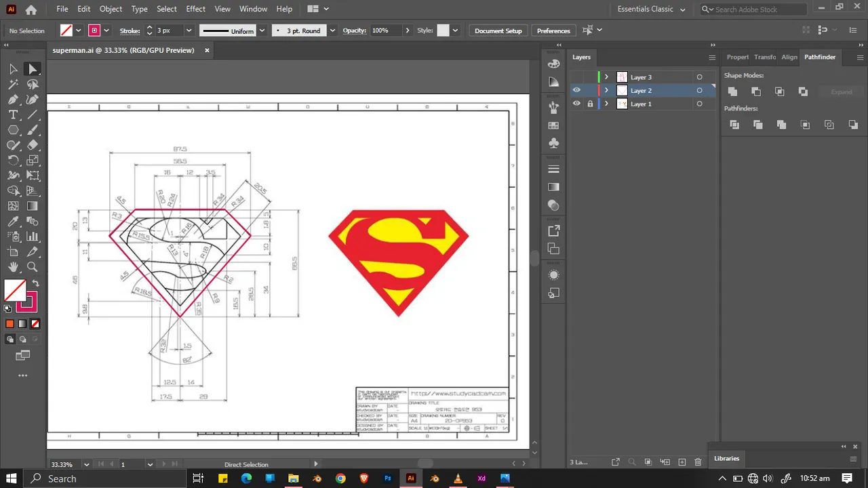
Task: Choose the Eraser tool
Action: click(33, 145)
